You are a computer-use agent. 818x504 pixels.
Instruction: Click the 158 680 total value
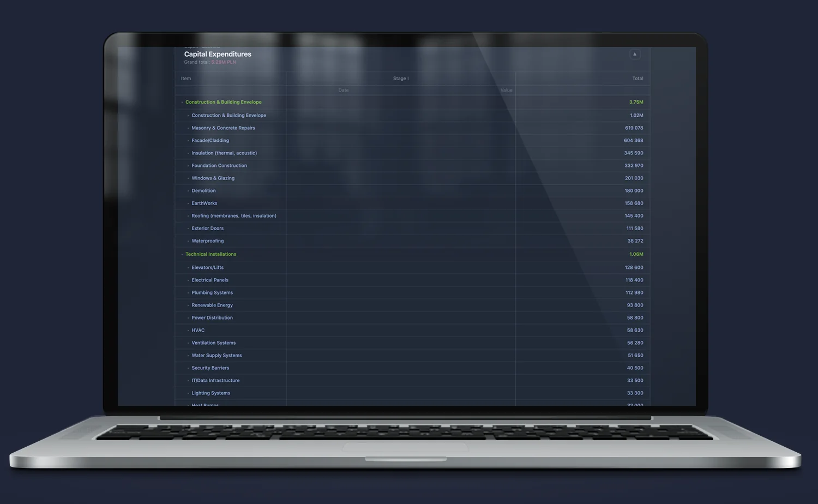[634, 203]
